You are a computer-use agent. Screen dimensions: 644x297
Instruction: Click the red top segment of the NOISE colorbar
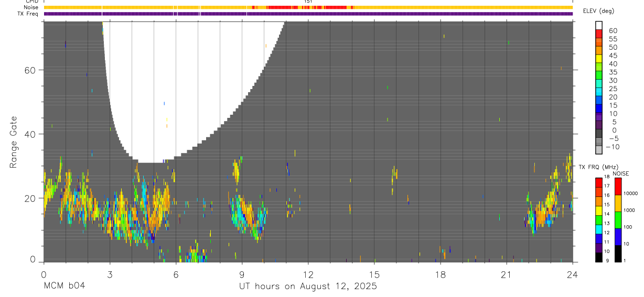[x=618, y=186]
